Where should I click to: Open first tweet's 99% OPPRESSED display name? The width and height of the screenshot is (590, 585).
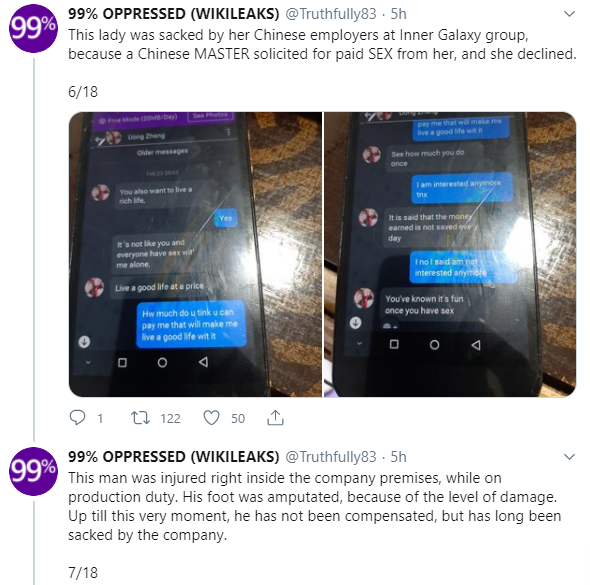click(x=174, y=14)
